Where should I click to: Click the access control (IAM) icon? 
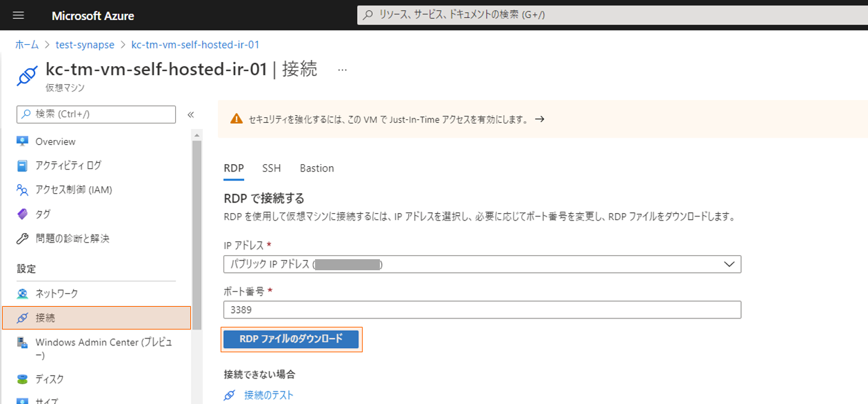coord(23,190)
